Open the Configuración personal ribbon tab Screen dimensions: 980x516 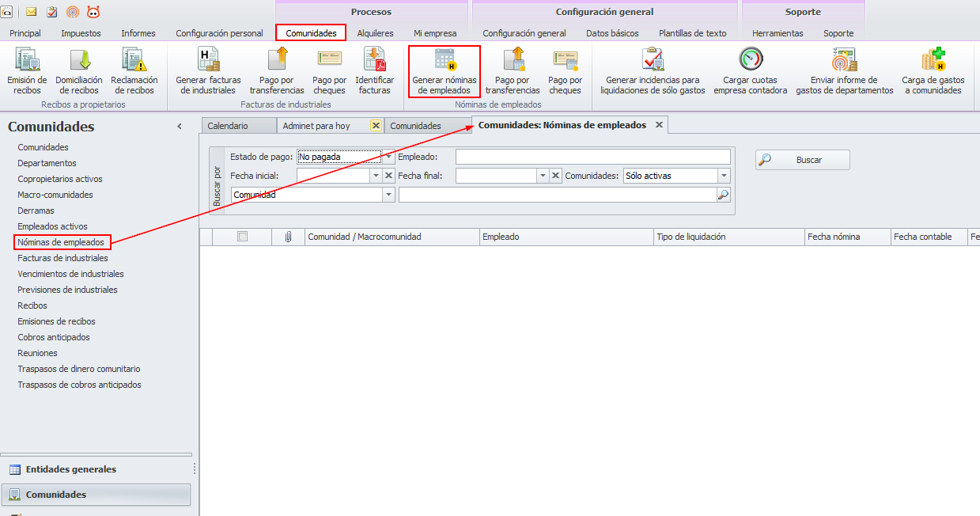coord(219,33)
